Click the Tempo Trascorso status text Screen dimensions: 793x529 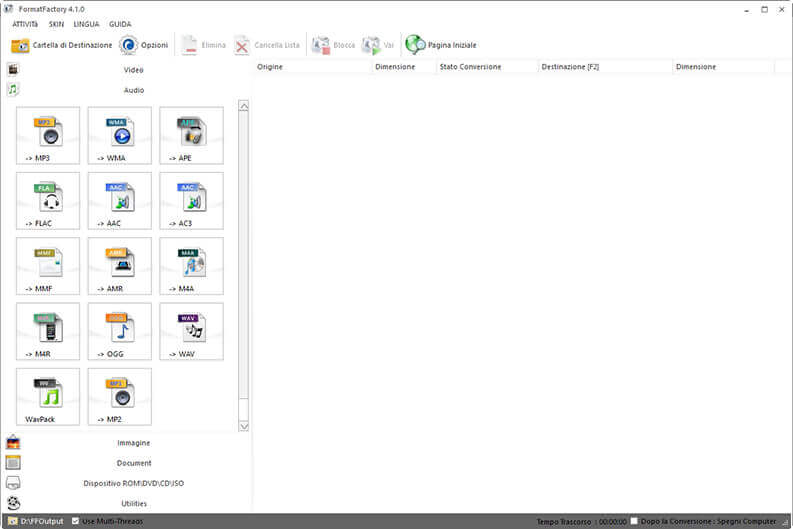pos(582,521)
